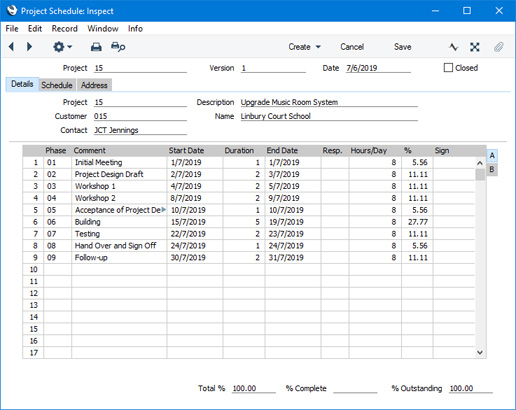
Task: Open the Record menu
Action: click(64, 29)
